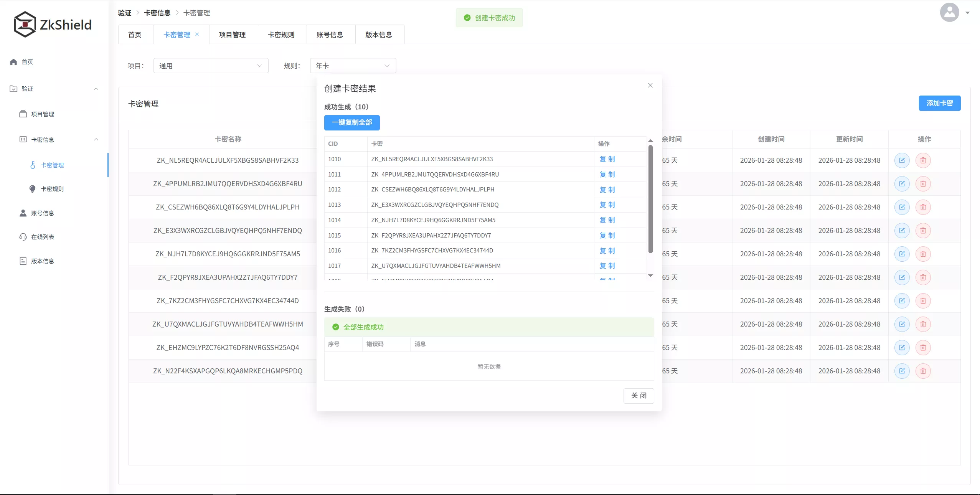Click 复制 link for CID 1010
980x495 pixels.
pos(607,159)
